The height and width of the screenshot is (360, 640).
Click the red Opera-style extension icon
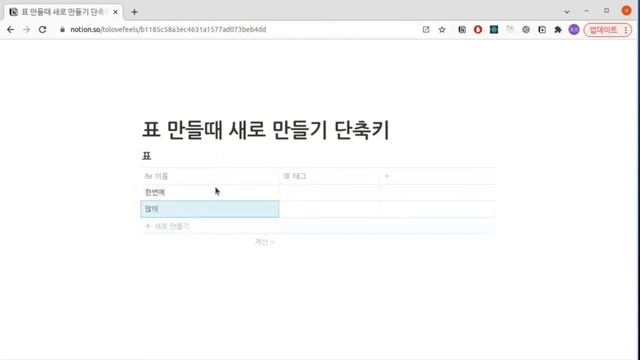478,29
